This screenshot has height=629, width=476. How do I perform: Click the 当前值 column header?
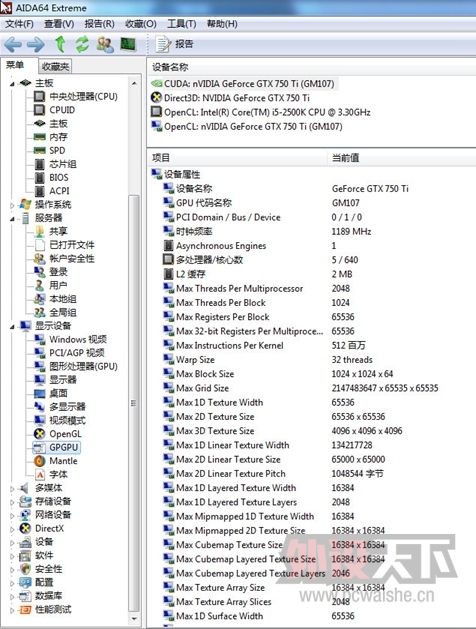click(x=401, y=158)
